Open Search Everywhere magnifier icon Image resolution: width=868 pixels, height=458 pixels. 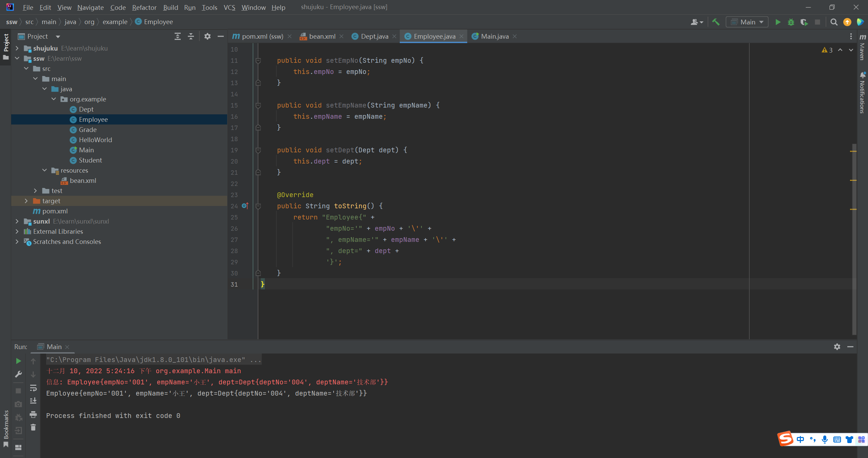coord(834,22)
